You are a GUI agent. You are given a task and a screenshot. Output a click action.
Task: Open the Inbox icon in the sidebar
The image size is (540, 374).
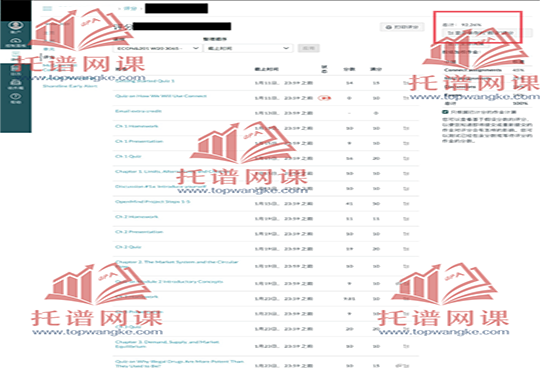[15, 84]
